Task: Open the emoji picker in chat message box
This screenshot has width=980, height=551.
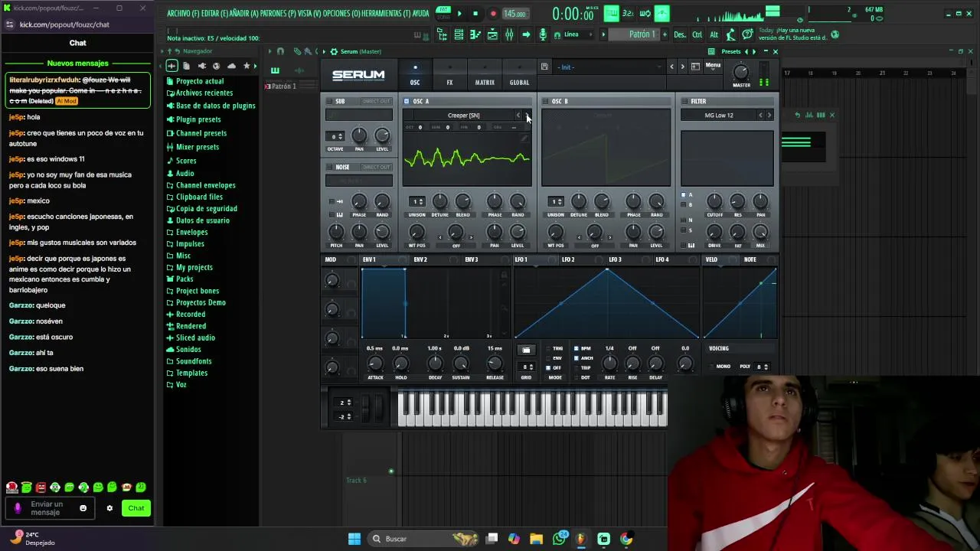Action: [83, 508]
